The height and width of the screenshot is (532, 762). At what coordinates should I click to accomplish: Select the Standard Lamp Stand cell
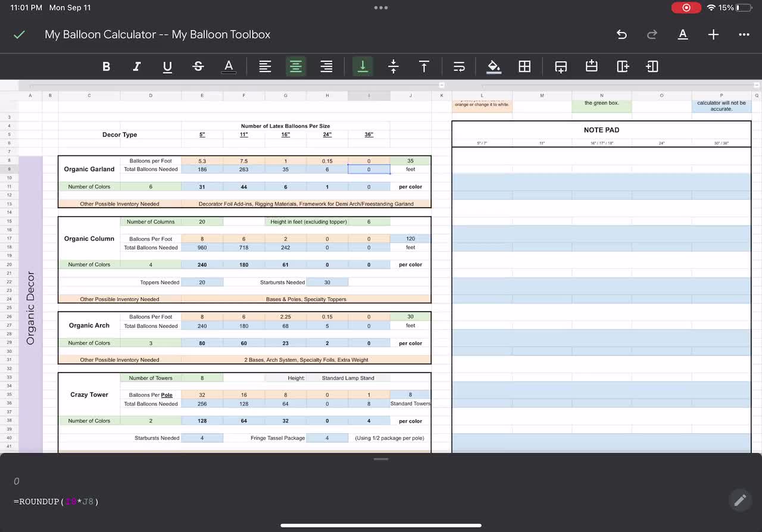348,378
